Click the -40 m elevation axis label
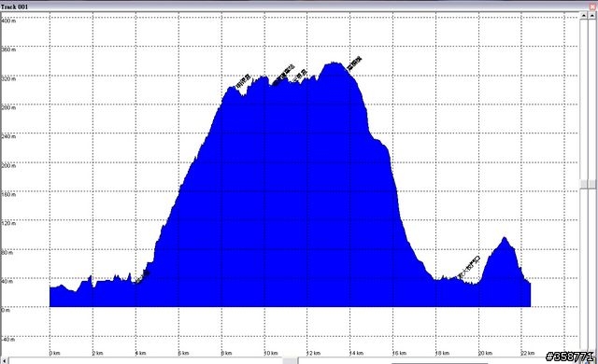 pos(8,339)
